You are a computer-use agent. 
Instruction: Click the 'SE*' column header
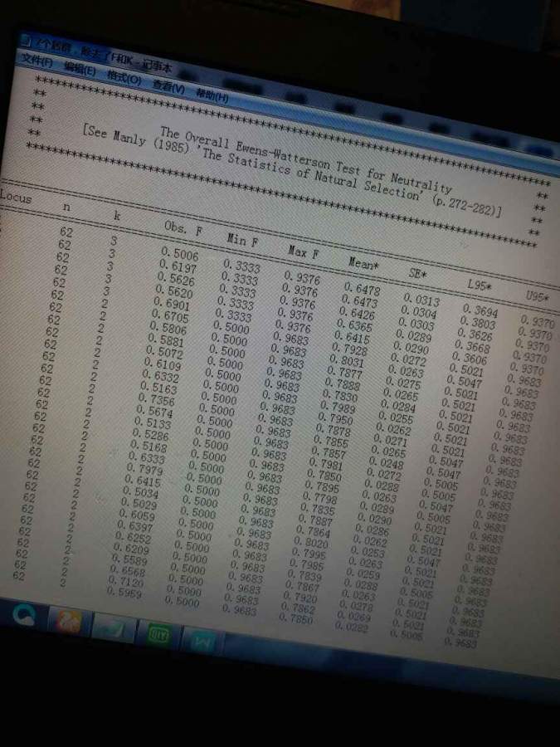(x=417, y=273)
